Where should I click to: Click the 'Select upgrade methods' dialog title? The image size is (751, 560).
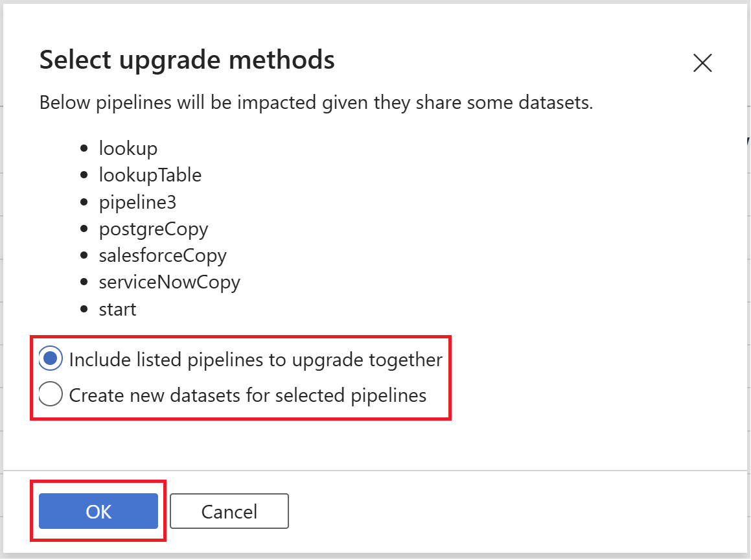pyautogui.click(x=187, y=60)
